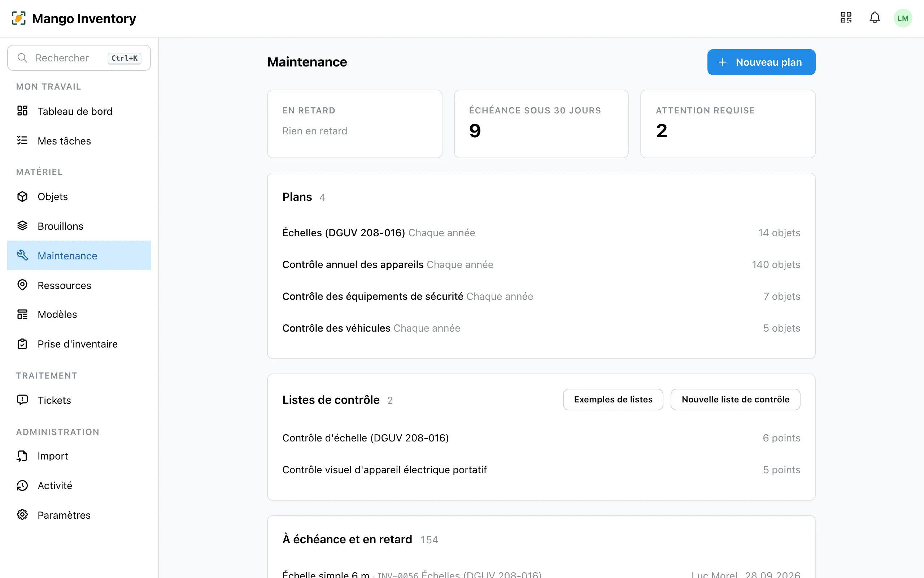Viewport: 924px width, 578px height.
Task: Navigate to Objets
Action: [79, 197]
